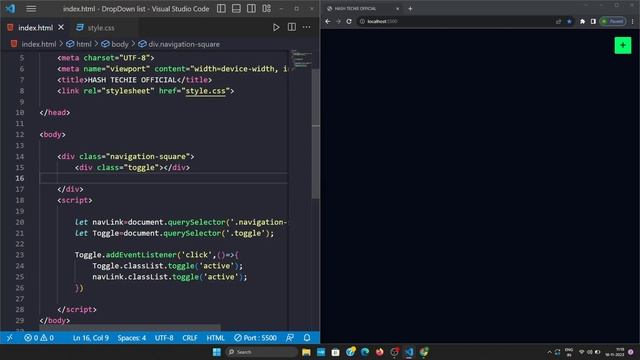
Task: Click the Run code play icon
Action: [x=276, y=27]
